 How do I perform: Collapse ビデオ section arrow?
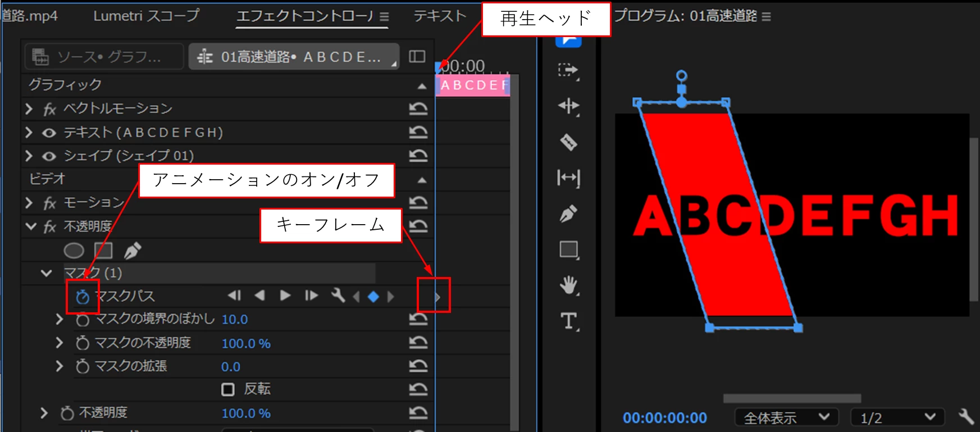(422, 180)
